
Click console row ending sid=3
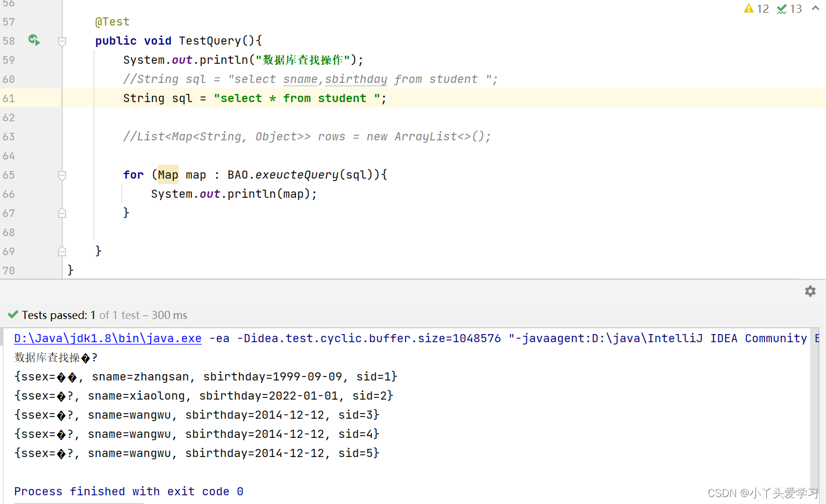[197, 415]
